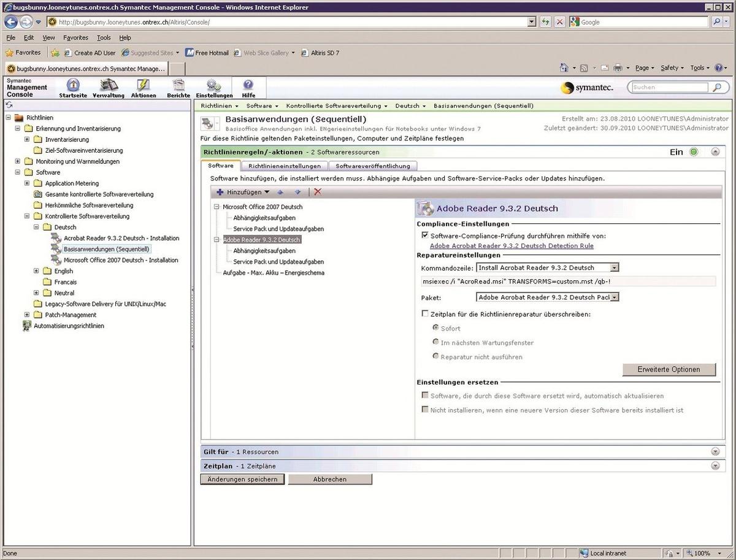The image size is (736, 560).
Task: Select the Sofort radio button
Action: pos(436,328)
